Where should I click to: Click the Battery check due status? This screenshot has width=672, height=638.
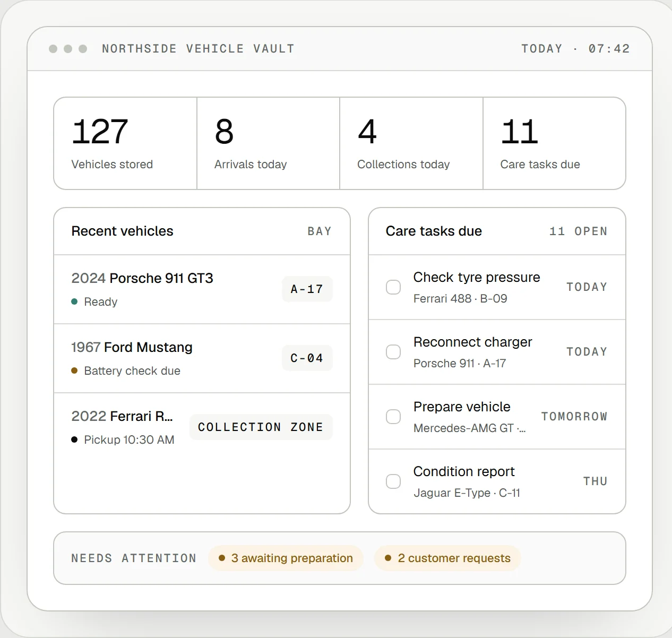[x=126, y=371]
